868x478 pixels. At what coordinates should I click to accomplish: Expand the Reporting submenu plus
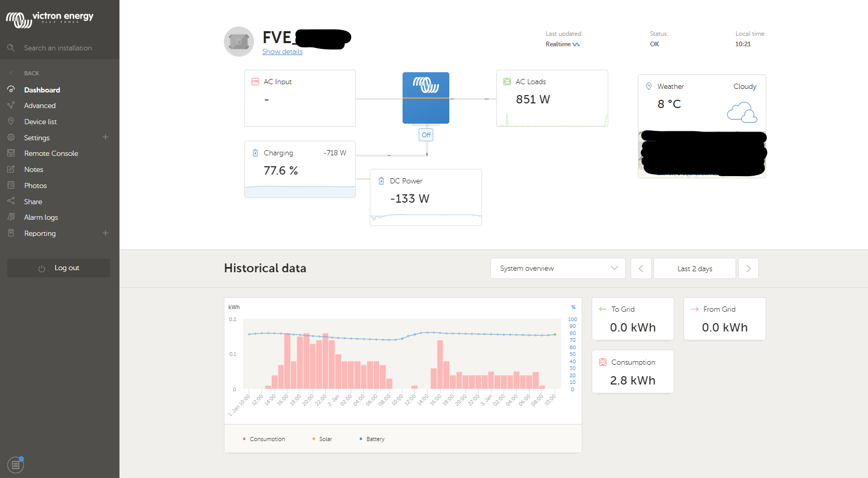(x=105, y=233)
